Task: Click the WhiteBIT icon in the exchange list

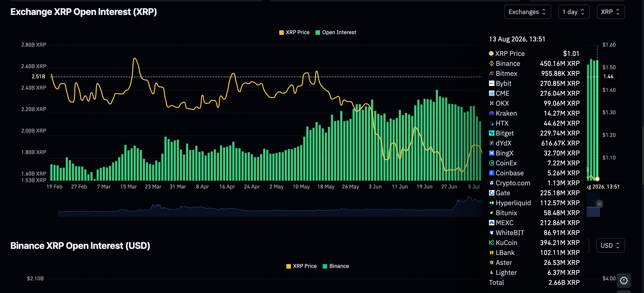Action: coord(491,233)
